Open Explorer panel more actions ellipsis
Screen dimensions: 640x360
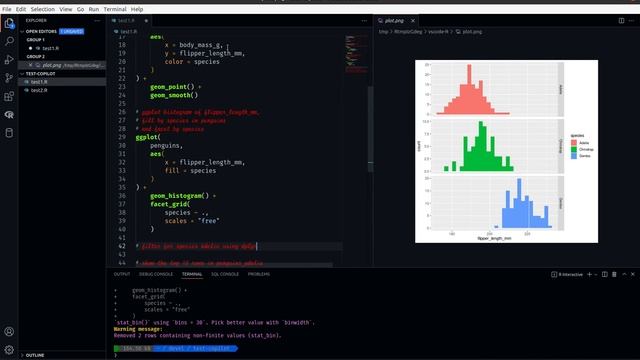(x=97, y=20)
